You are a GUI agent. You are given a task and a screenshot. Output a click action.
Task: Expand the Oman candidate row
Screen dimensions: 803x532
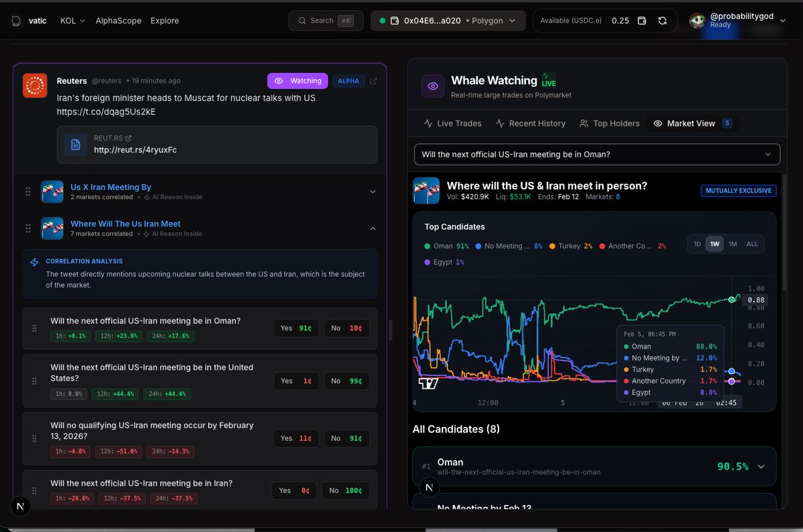pos(761,466)
